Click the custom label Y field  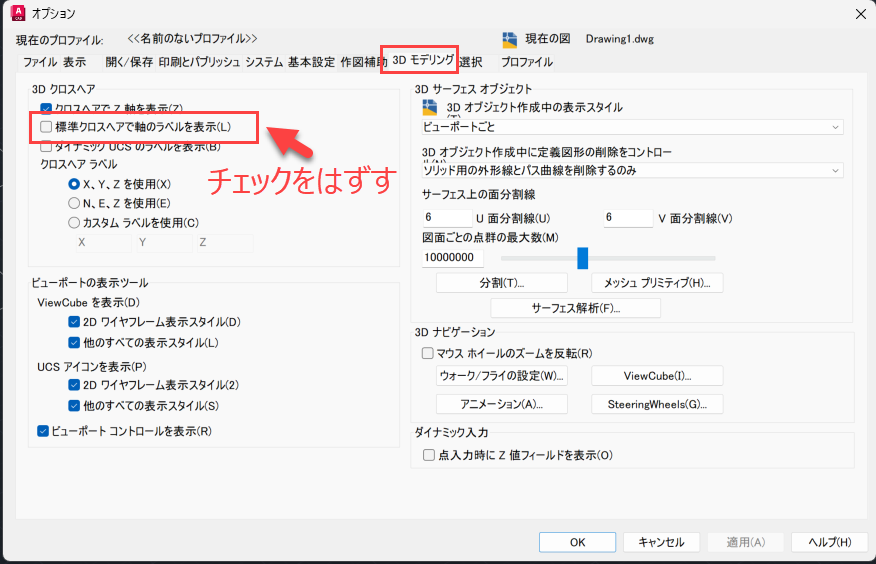164,243
